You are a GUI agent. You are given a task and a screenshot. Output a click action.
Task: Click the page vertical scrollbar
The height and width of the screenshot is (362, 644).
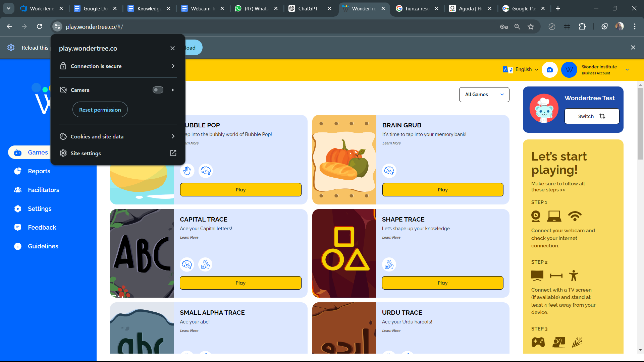coord(640,124)
